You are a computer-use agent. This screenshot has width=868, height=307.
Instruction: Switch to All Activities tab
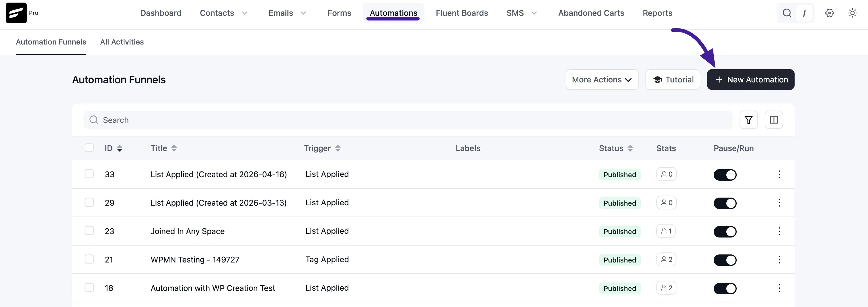[122, 42]
